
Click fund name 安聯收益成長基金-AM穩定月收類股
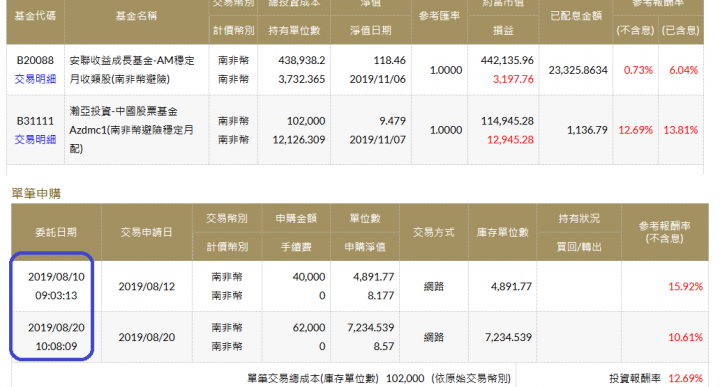(x=132, y=70)
